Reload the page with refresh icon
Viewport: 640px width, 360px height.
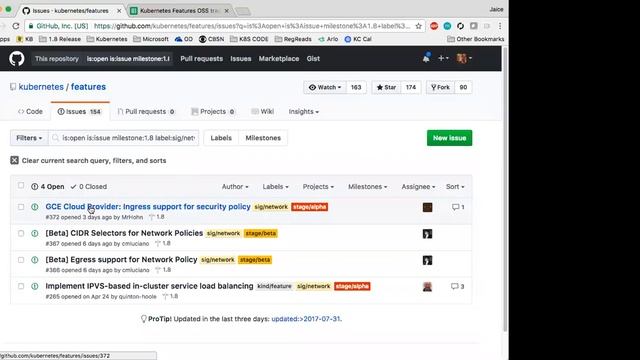[16, 26]
